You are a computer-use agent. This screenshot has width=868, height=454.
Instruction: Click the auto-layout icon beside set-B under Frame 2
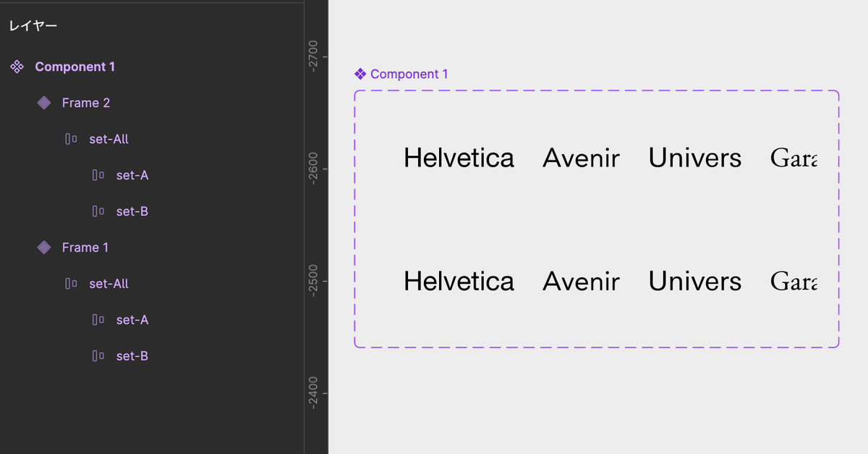coord(98,211)
